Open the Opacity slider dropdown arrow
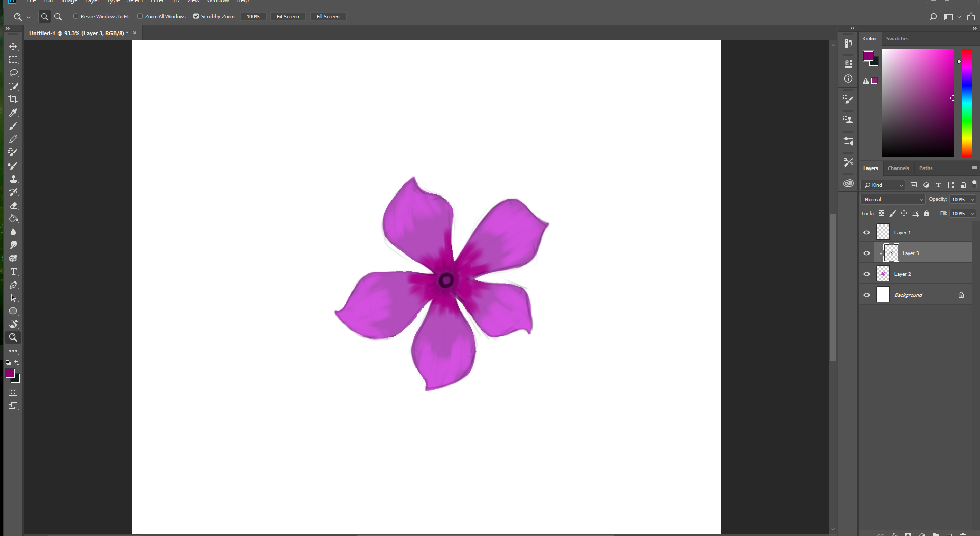 pyautogui.click(x=972, y=199)
